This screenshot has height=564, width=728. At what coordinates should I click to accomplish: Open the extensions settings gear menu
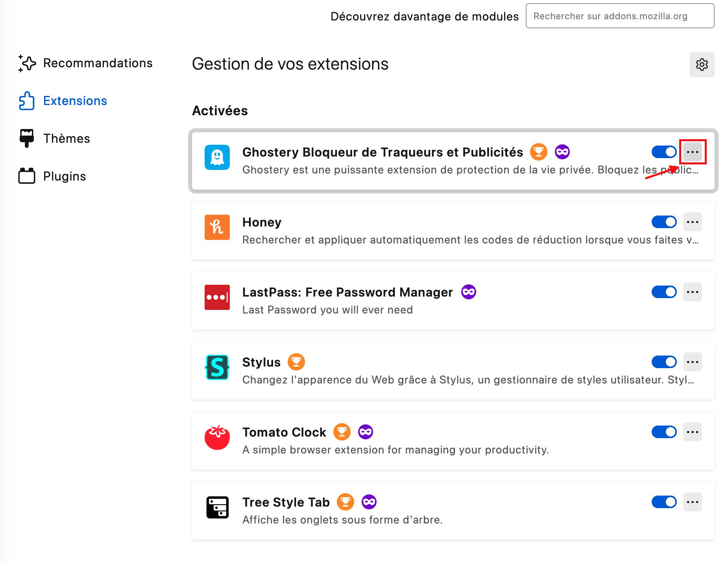(x=702, y=65)
